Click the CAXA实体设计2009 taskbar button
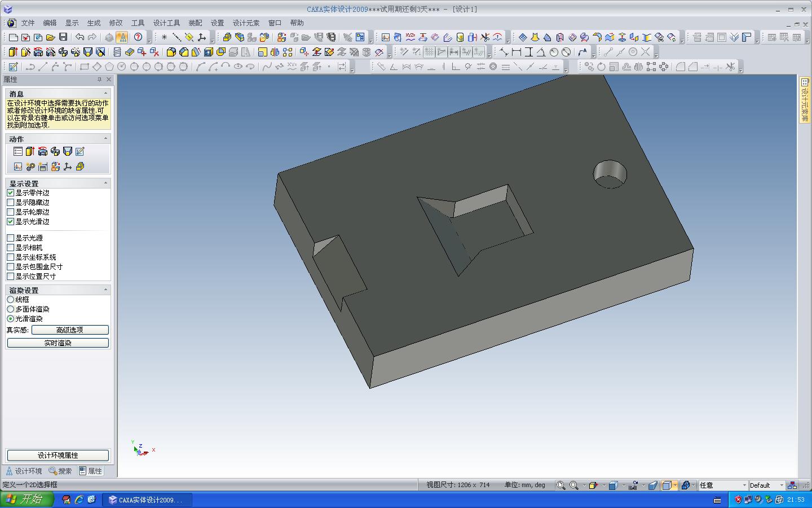 coord(148,500)
